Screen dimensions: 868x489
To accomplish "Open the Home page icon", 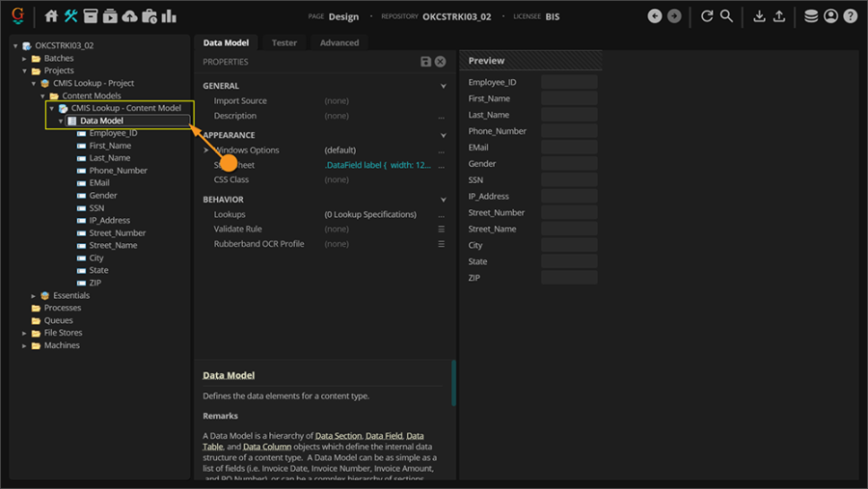I will (51, 16).
